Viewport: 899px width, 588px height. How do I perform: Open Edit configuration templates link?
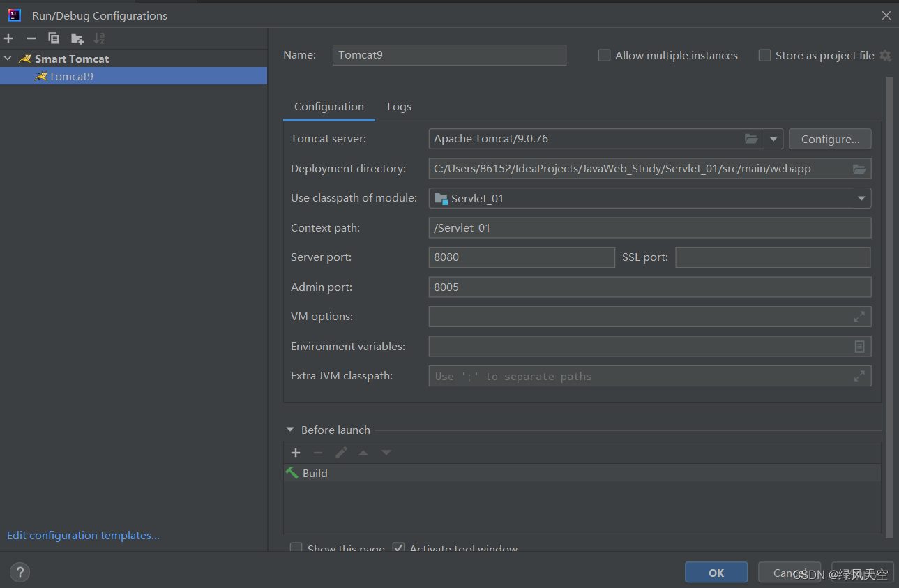pyautogui.click(x=83, y=536)
